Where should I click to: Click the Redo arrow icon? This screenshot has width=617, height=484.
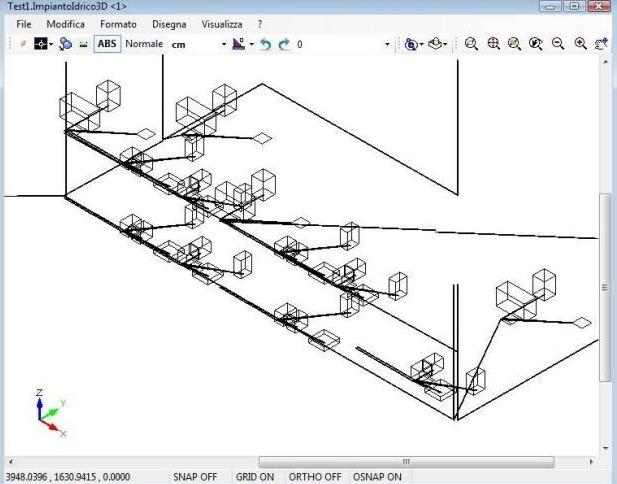pos(284,45)
